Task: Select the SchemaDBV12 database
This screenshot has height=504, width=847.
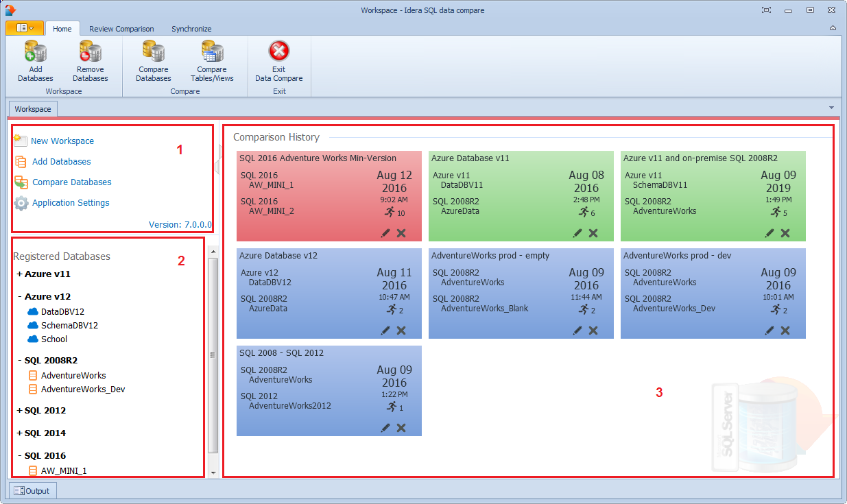Action: [69, 326]
